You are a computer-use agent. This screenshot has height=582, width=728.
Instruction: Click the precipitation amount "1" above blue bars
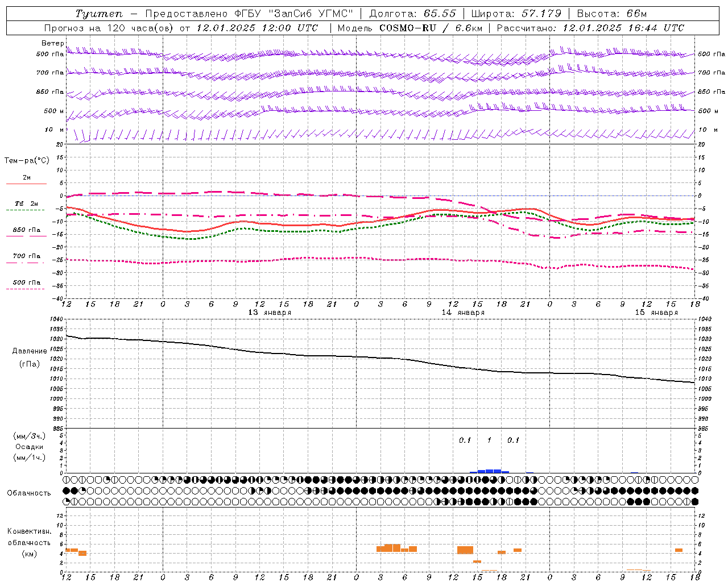coord(489,440)
